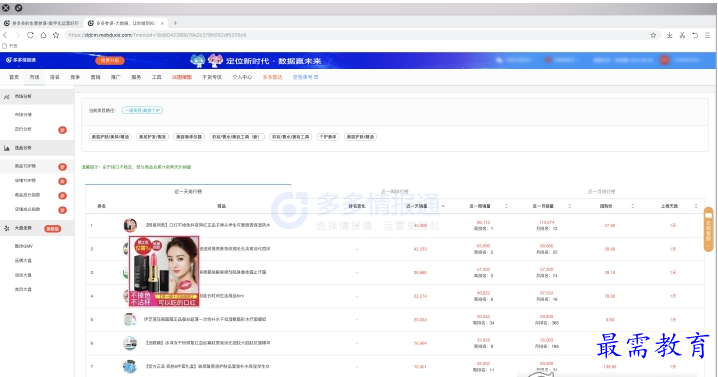Collapse the 选品分析 sidebar section
Image resolution: width=718 pixels, height=377 pixels.
pos(37,148)
